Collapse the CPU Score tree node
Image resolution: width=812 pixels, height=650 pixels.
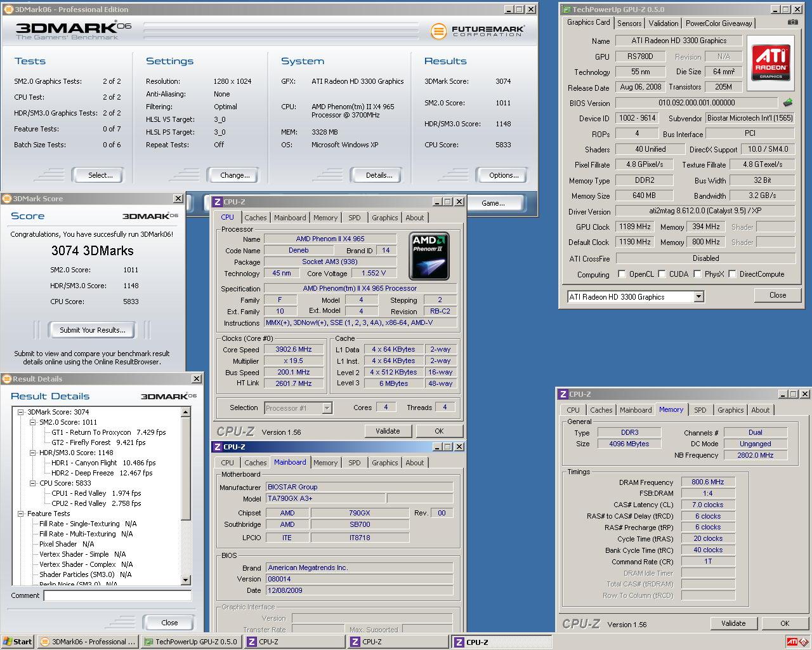pos(33,483)
